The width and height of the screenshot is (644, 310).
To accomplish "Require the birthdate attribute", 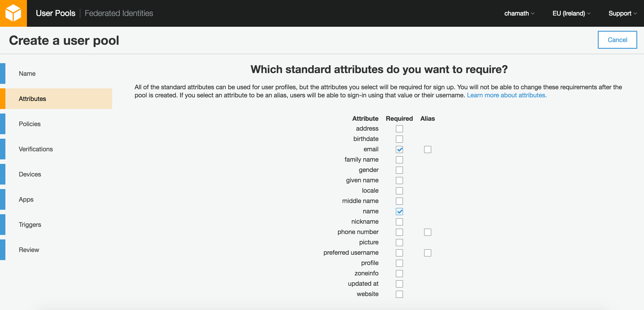I will coord(399,139).
